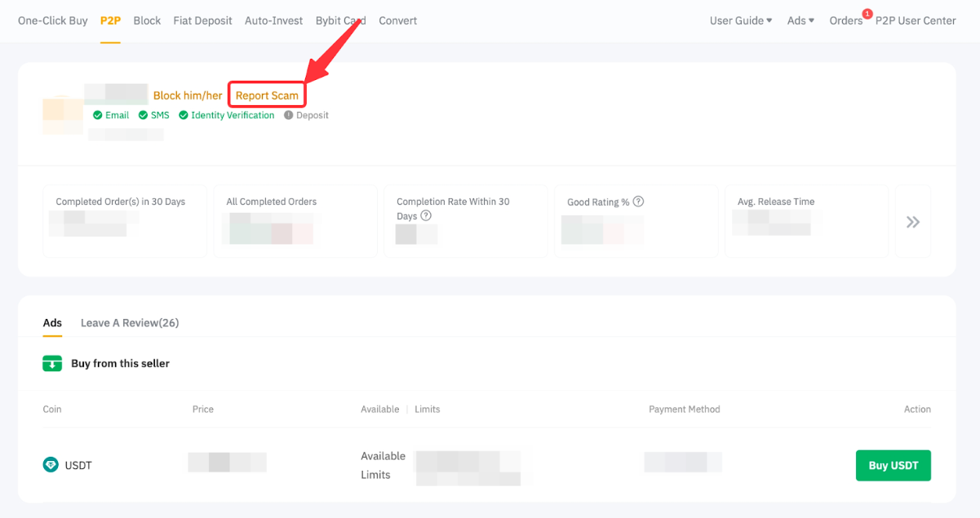This screenshot has height=518, width=980.
Task: Click the seller's avatar image
Action: pos(63,116)
